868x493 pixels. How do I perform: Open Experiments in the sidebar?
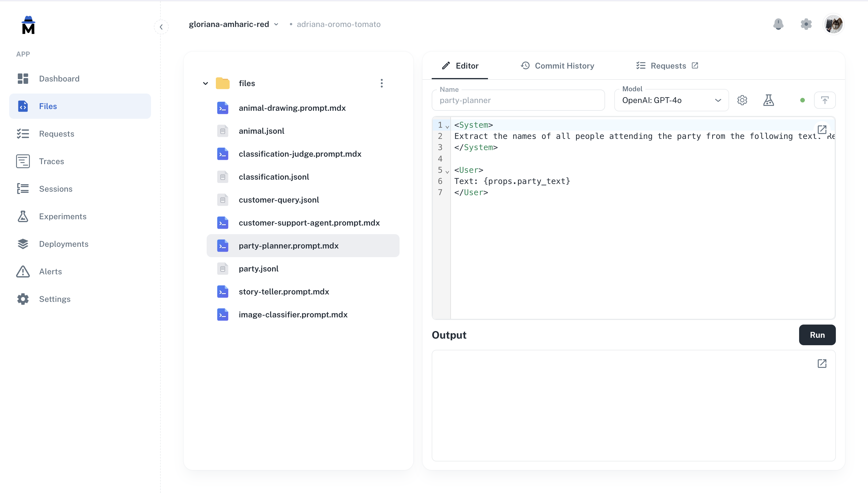(x=63, y=216)
